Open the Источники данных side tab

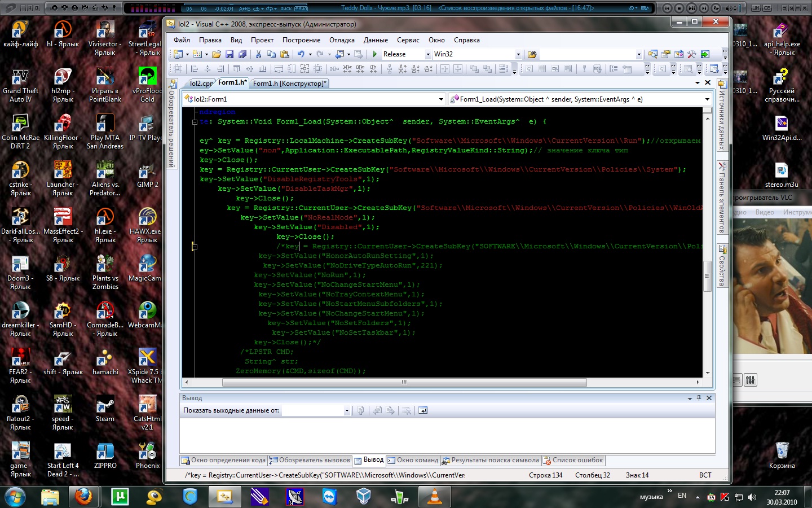pos(721,115)
